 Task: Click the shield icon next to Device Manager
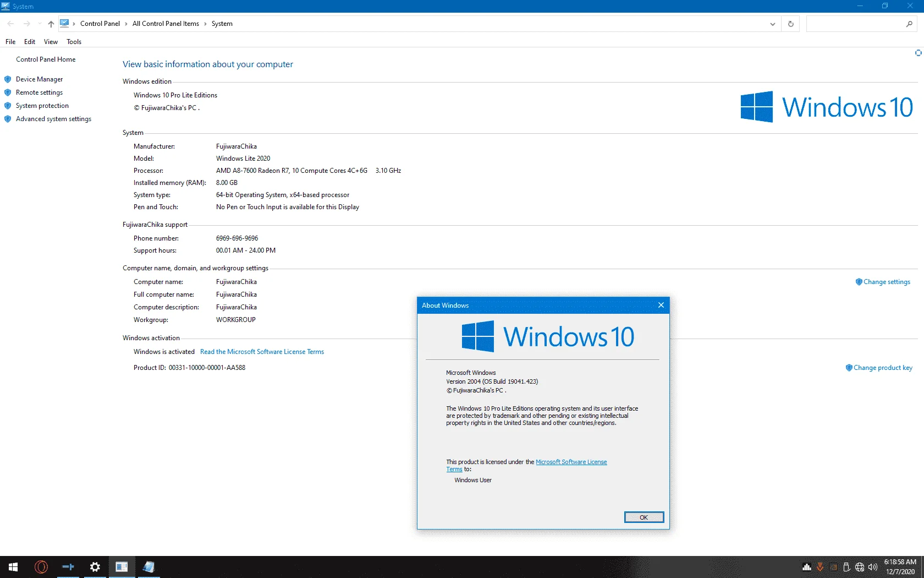click(x=8, y=79)
